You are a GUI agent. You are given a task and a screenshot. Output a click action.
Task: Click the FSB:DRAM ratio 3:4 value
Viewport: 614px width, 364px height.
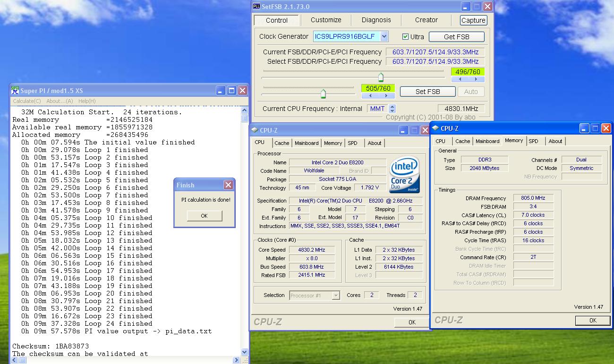point(533,207)
